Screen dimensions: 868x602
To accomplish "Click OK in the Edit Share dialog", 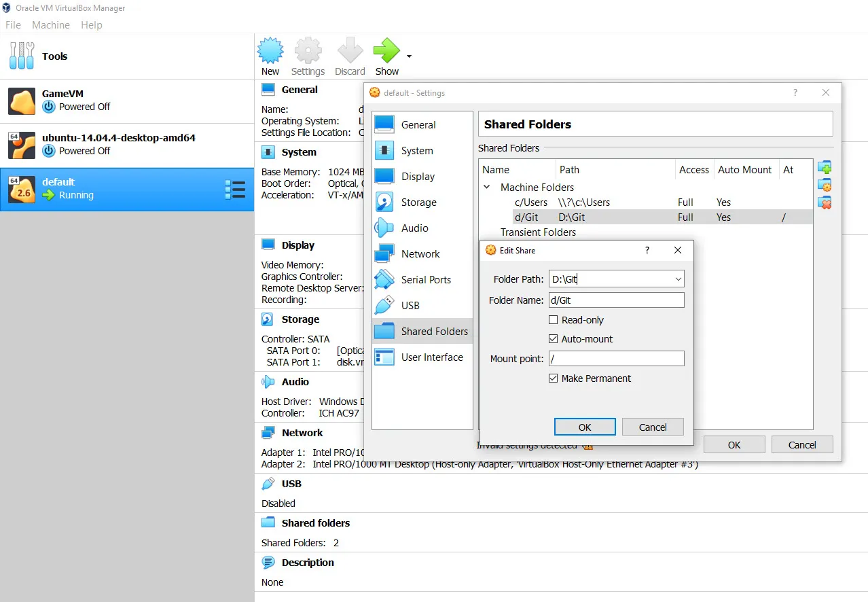I will coord(585,427).
